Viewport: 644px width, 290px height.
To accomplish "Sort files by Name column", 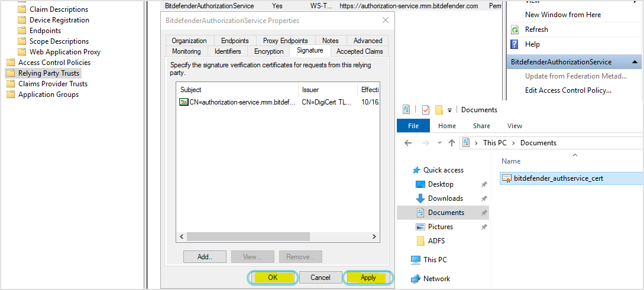I will click(x=511, y=161).
